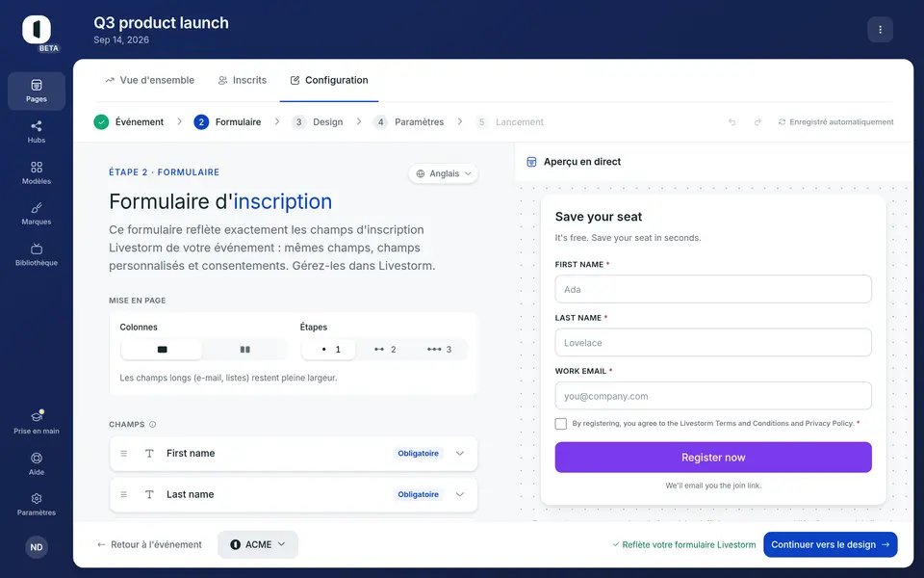Viewport: 924px width, 578px height.
Task: Click Reflète votre formulaire Livestorm status
Action: point(683,544)
